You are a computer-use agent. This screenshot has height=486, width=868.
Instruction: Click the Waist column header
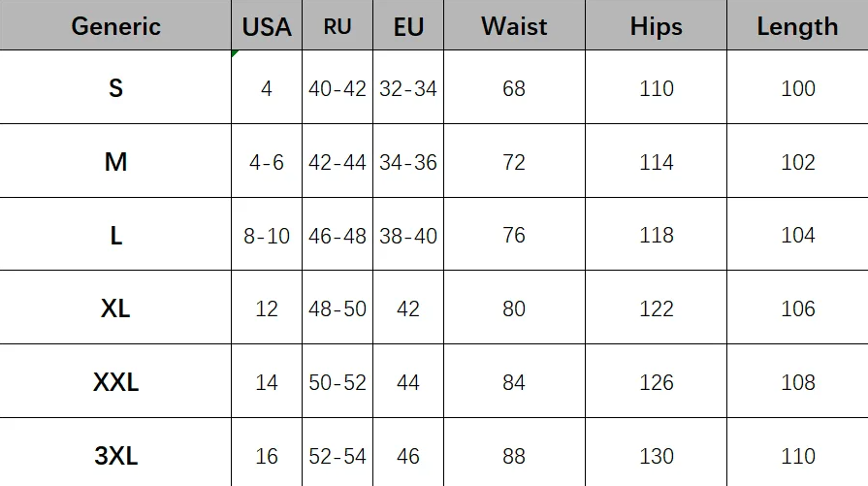[514, 26]
